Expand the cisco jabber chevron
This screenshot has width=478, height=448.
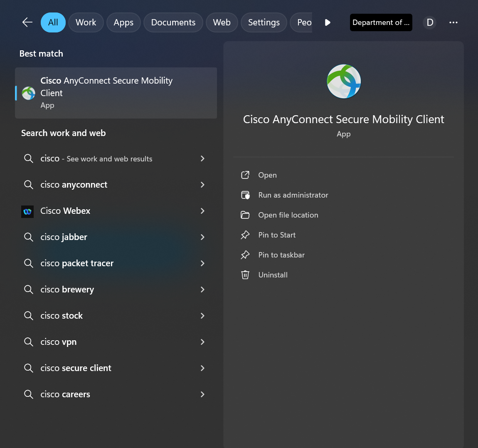[202, 237]
